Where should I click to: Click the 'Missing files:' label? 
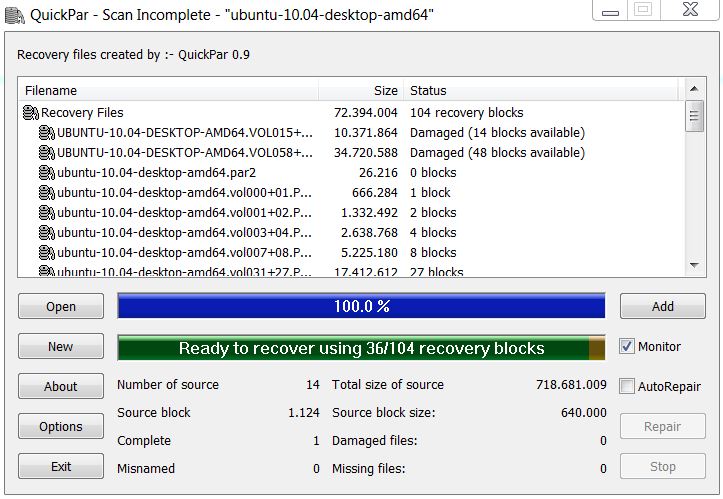[368, 469]
